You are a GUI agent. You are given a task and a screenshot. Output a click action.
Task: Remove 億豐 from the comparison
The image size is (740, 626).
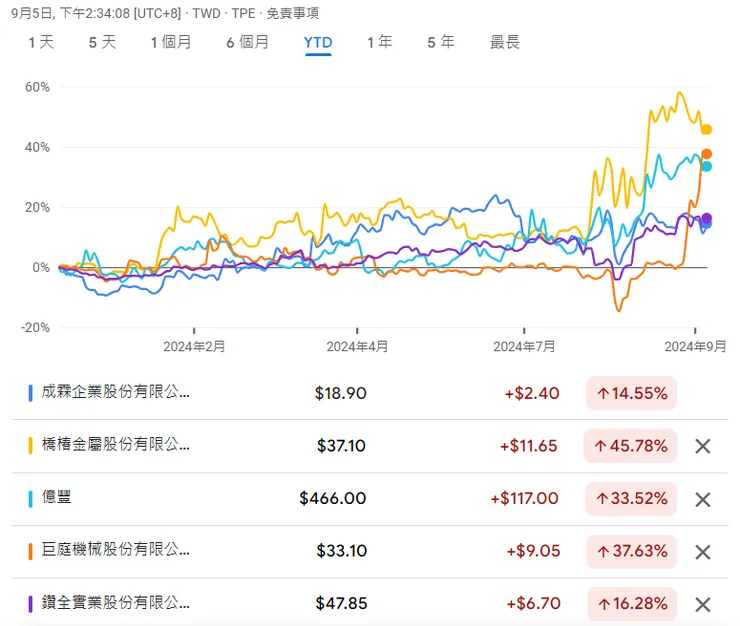[x=703, y=499]
